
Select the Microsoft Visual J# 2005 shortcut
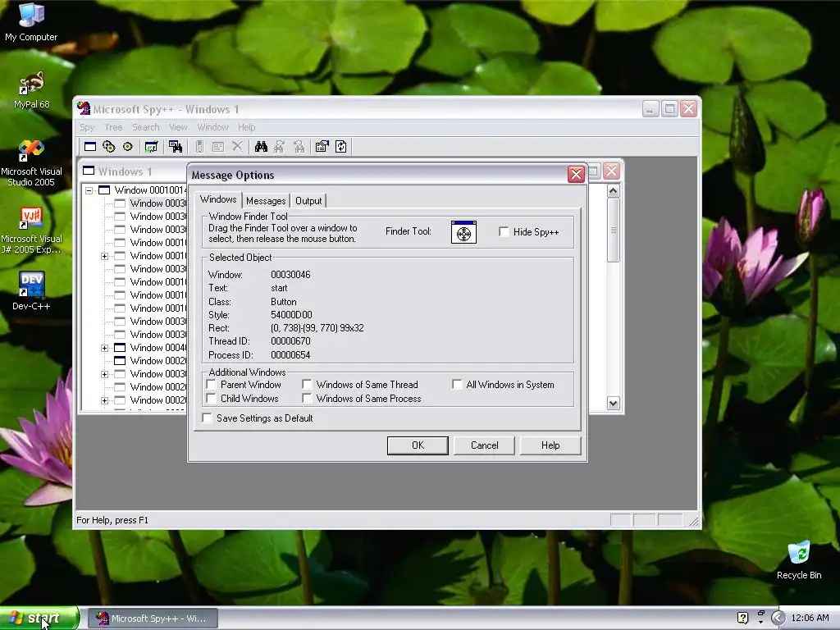[31, 231]
